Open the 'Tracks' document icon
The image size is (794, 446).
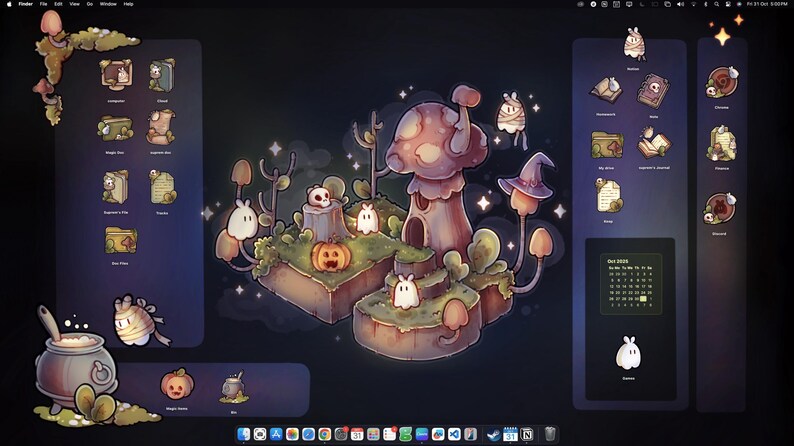tap(162, 187)
